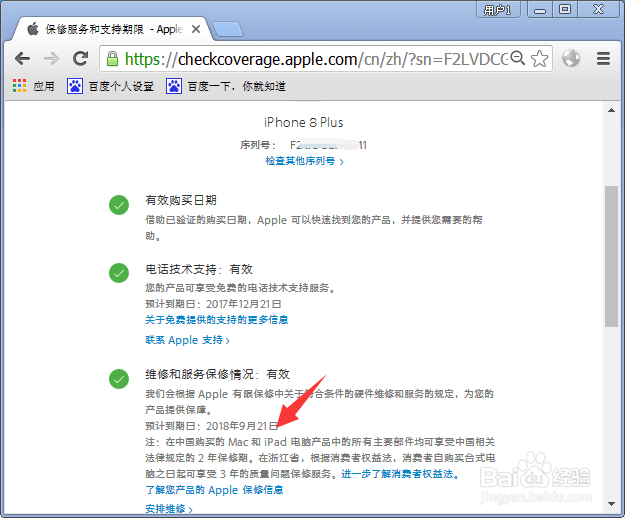Click the 电话技术支持：有效 heading
This screenshot has height=518, width=625.
199,269
